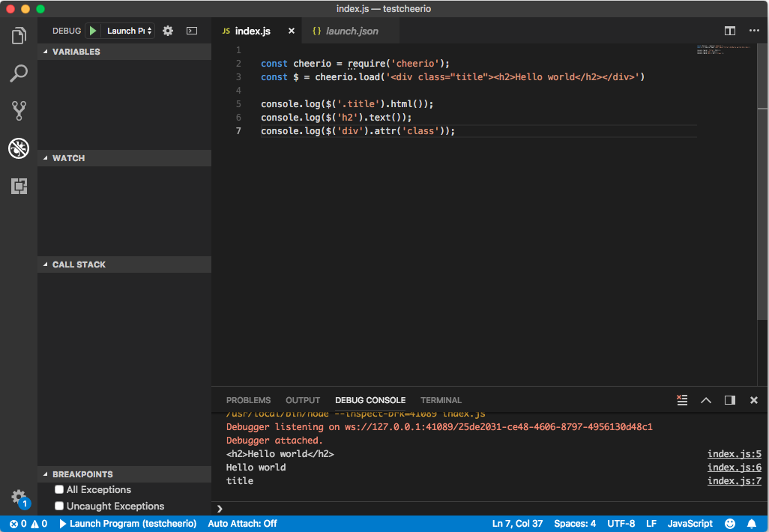Collapse the Watch section
769x532 pixels.
click(124, 158)
